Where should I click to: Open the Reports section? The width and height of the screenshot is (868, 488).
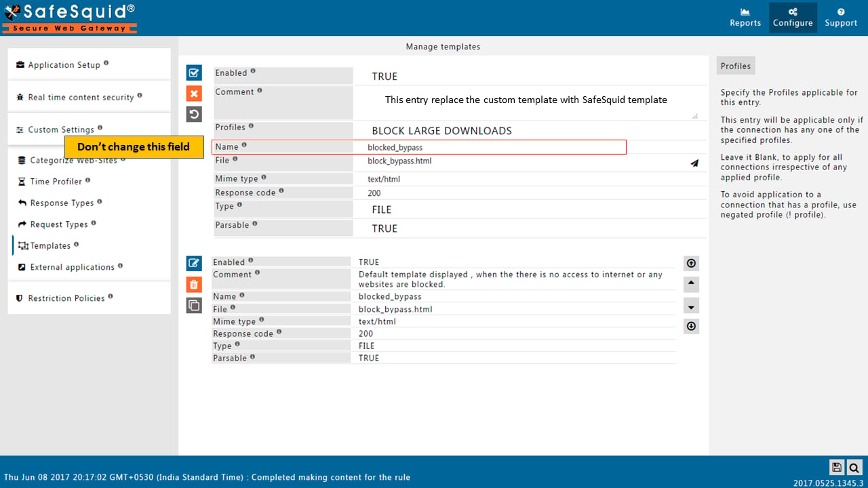[745, 18]
